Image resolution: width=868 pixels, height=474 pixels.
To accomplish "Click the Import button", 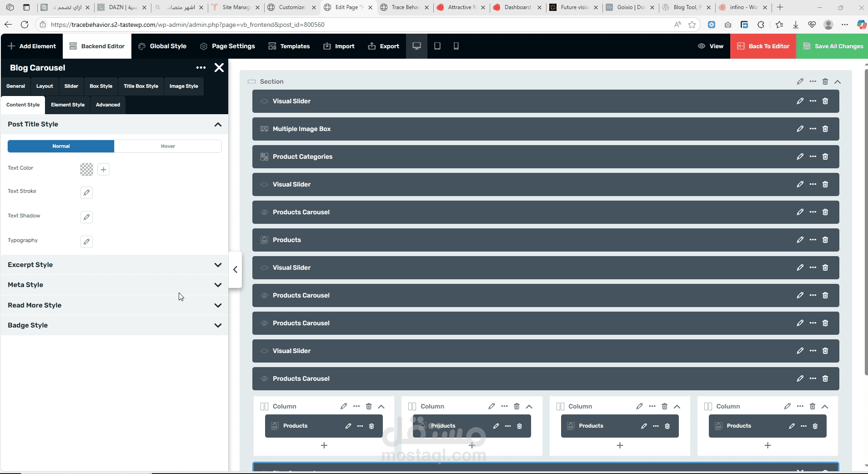I will coord(339,46).
